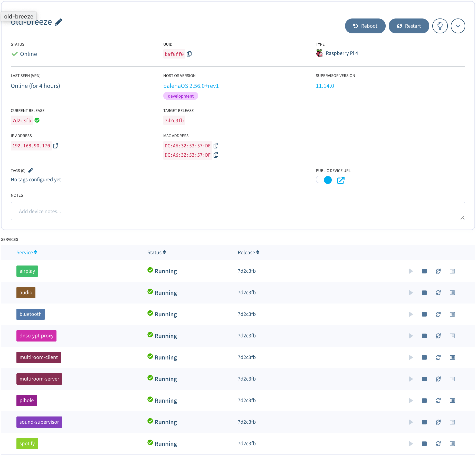Viewport: 476px width, 455px height.
Task: Copy the IP address 192.168.90.170
Action: pyautogui.click(x=56, y=146)
